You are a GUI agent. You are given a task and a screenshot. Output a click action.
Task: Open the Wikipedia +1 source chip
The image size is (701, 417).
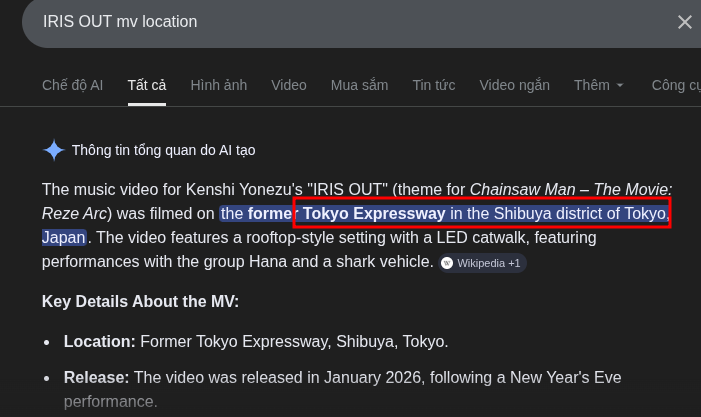pyautogui.click(x=481, y=263)
